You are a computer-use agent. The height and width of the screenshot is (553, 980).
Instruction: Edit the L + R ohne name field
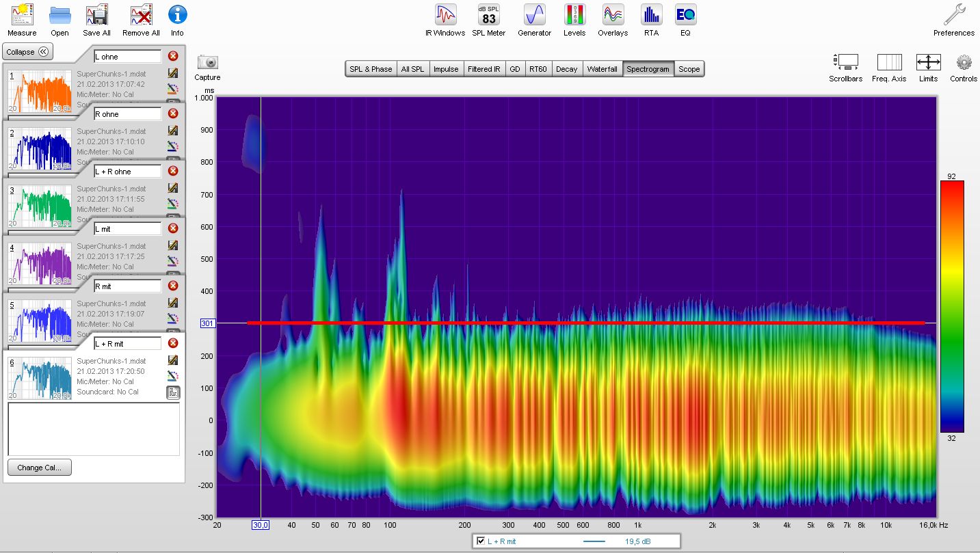(128, 172)
